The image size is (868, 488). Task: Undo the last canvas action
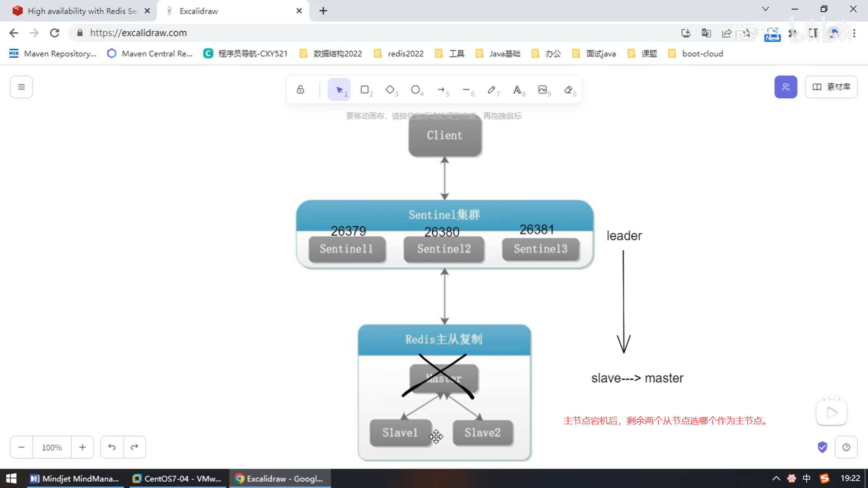click(x=112, y=447)
